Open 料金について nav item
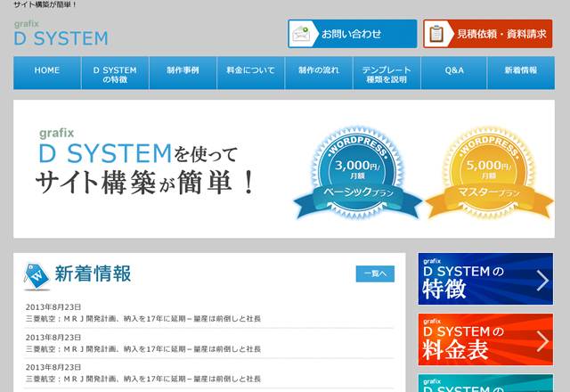570x392 pixels. pos(251,73)
